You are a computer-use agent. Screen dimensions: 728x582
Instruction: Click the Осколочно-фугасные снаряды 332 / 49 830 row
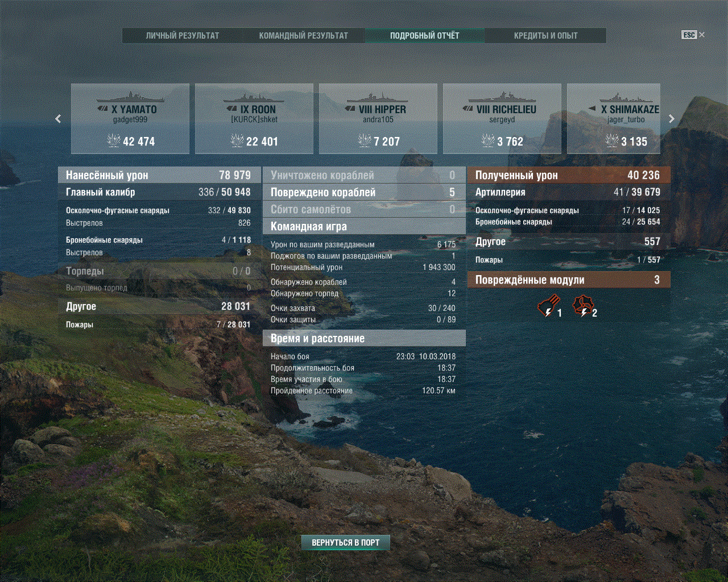tap(158, 210)
